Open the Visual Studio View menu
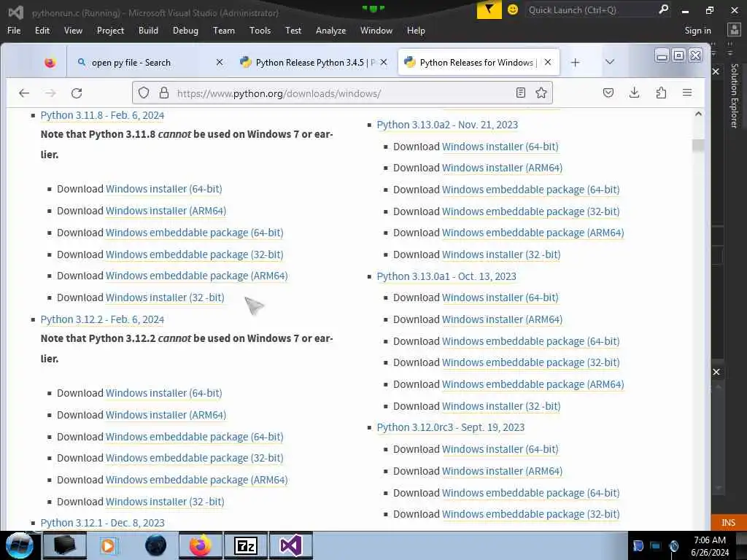747x560 pixels. coord(73,31)
